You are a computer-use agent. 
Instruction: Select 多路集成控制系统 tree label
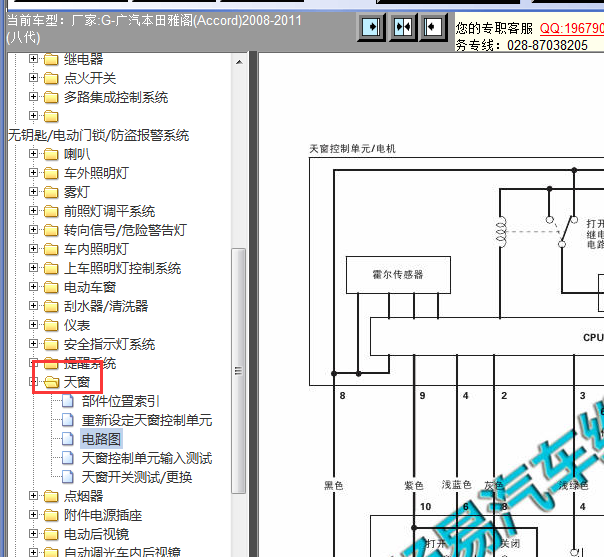click(116, 97)
